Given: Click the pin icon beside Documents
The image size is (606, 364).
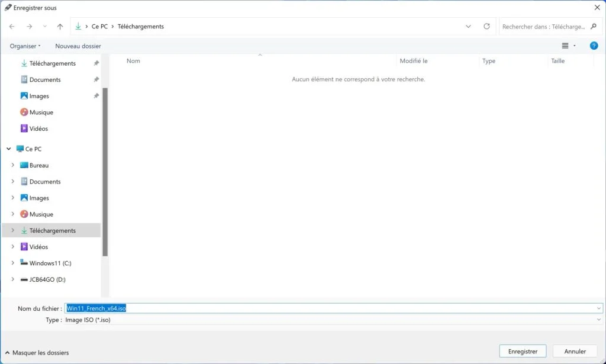Looking at the screenshot, I should pos(96,79).
